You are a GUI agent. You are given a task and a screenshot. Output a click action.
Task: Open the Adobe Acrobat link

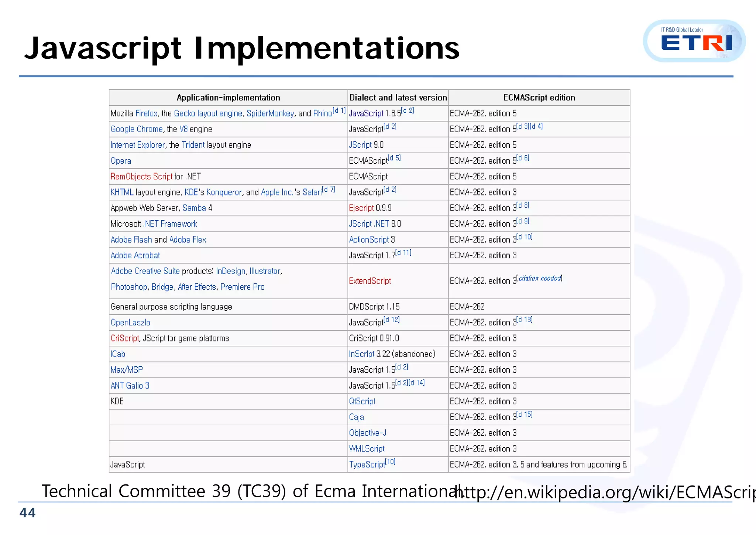[x=135, y=255]
